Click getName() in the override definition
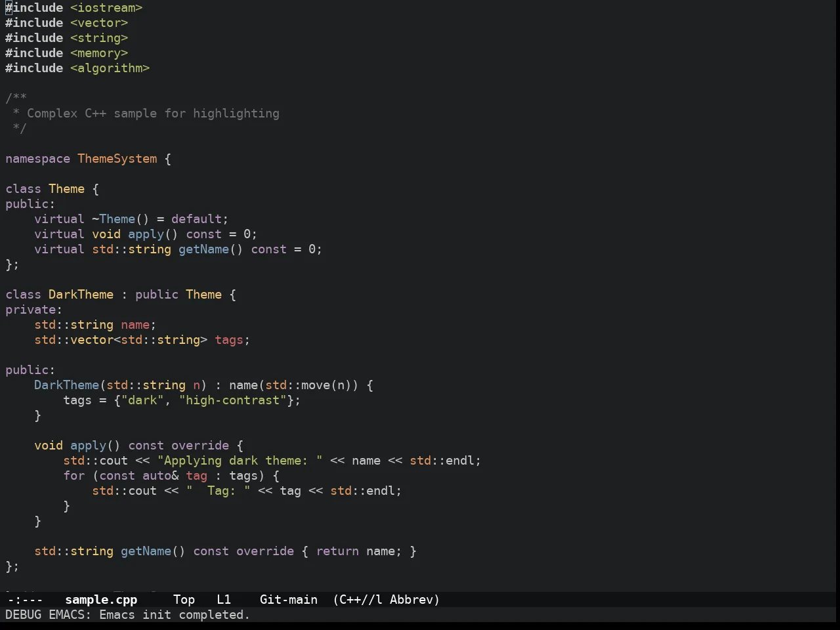840x630 pixels. point(153,551)
